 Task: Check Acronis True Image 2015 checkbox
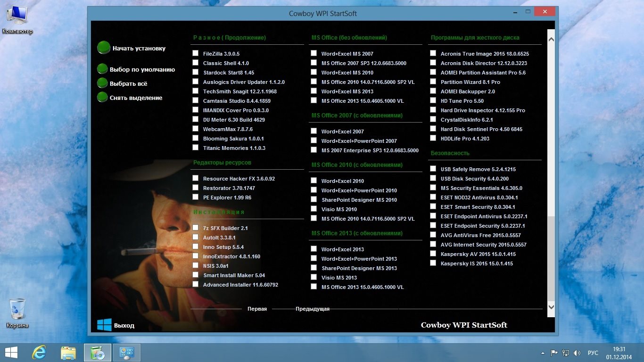point(433,53)
